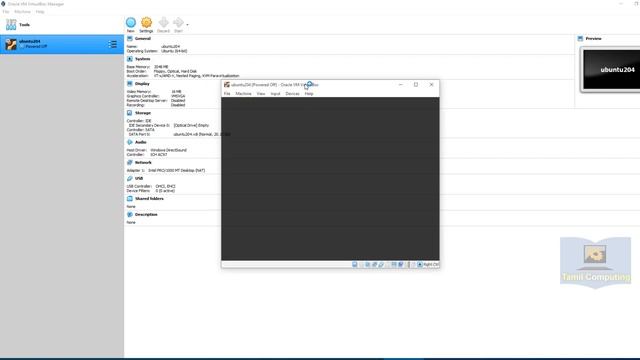Close the ubuntu204 VM window
Image resolution: width=640 pixels, height=360 pixels.
(x=431, y=84)
